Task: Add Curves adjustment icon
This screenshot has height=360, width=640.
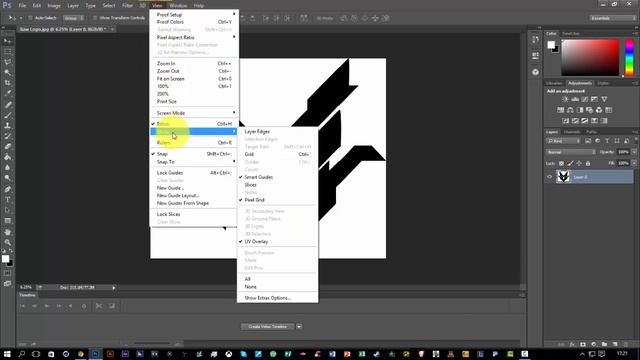Action: pyautogui.click(x=585, y=99)
